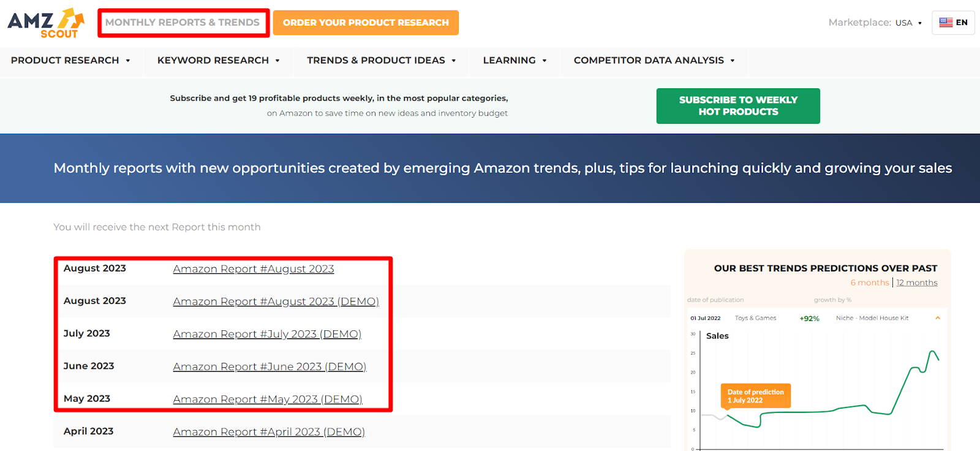Image resolution: width=980 pixels, height=451 pixels.
Task: Open Amazon Report #August 2023 (DEMO)
Action: [x=276, y=301]
